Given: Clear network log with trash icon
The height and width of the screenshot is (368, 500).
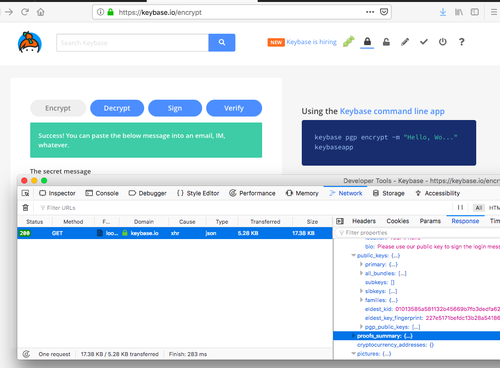Looking at the screenshot, I should click(25, 208).
